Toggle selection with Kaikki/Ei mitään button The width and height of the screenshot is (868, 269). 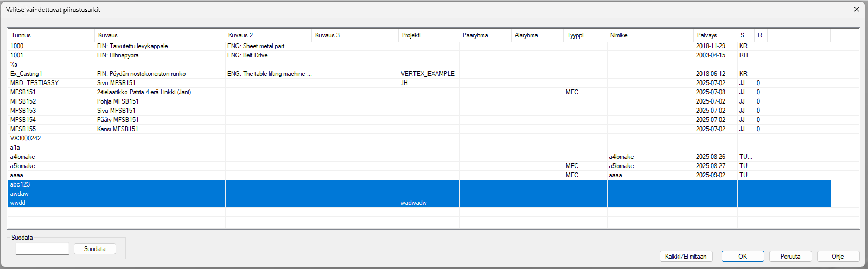point(686,257)
